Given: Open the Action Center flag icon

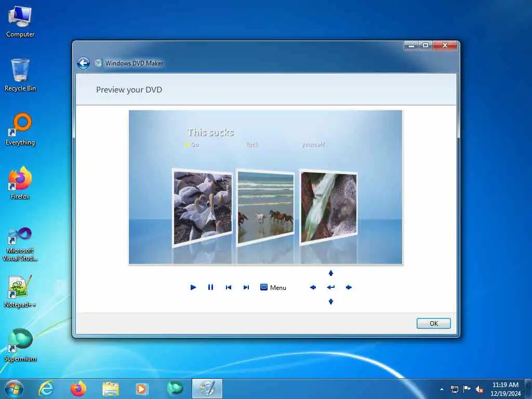Looking at the screenshot, I should point(467,389).
